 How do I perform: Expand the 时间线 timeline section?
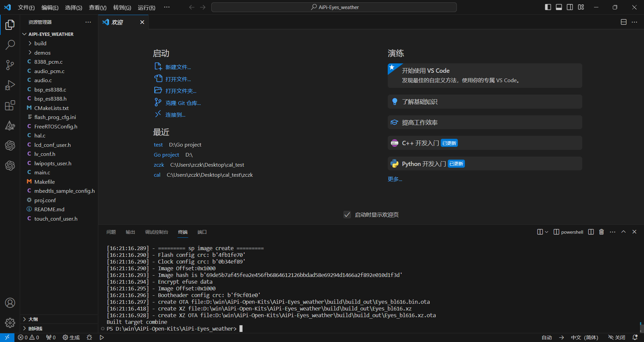coord(59,329)
